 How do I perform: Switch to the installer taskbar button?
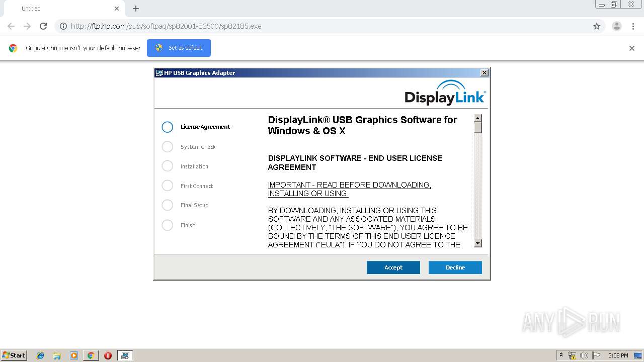125,355
